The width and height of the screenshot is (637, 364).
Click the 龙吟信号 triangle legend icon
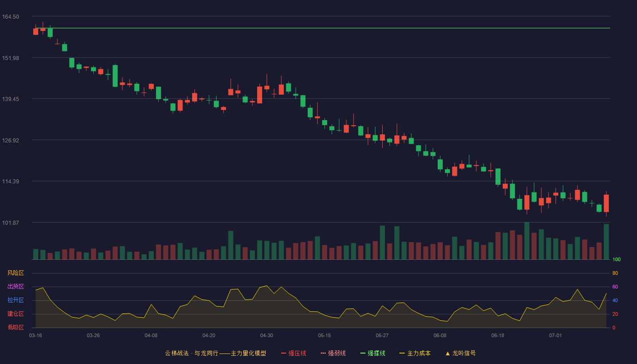448,353
